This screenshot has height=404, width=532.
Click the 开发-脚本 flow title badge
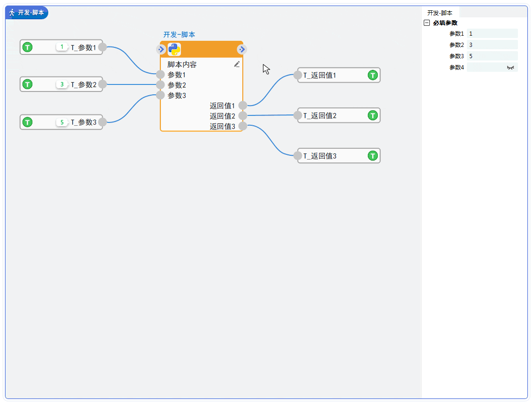pyautogui.click(x=27, y=13)
